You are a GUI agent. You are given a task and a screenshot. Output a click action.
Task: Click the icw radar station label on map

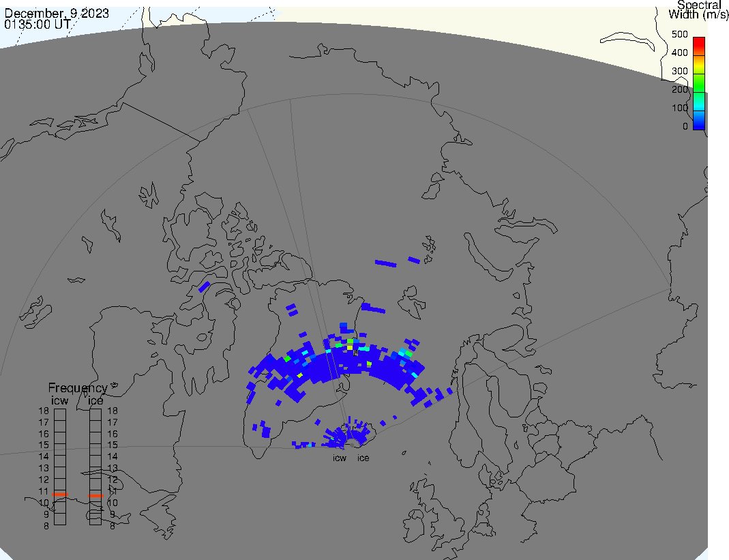click(x=340, y=458)
